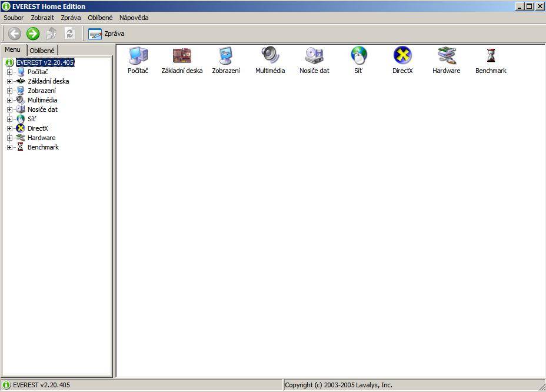Select Multimédia label in the tree
Image resolution: width=546 pixels, height=392 pixels.
tap(42, 100)
